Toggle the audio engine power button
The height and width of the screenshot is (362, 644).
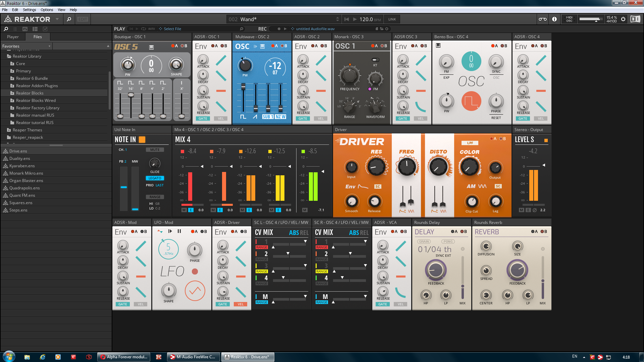click(623, 19)
